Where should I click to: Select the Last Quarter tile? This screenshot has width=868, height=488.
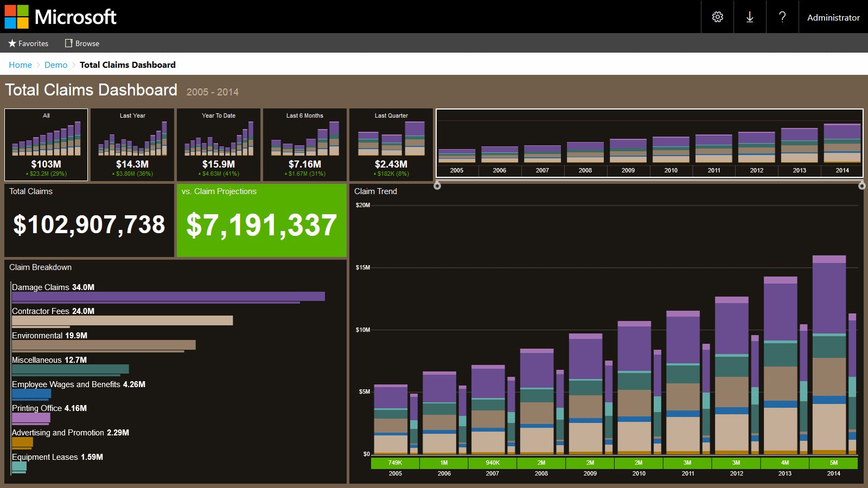(391, 145)
